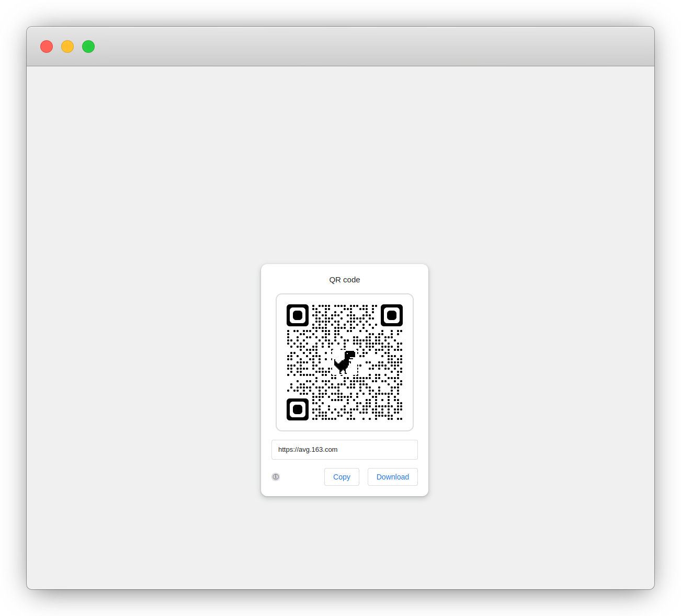Image resolution: width=681 pixels, height=616 pixels.
Task: Minimize the window with yellow button
Action: 67,47
